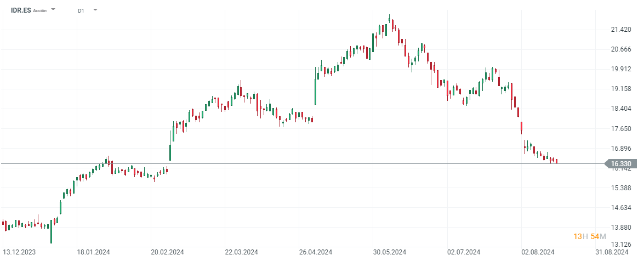Click the 26.04.2024 time axis label

316,252
